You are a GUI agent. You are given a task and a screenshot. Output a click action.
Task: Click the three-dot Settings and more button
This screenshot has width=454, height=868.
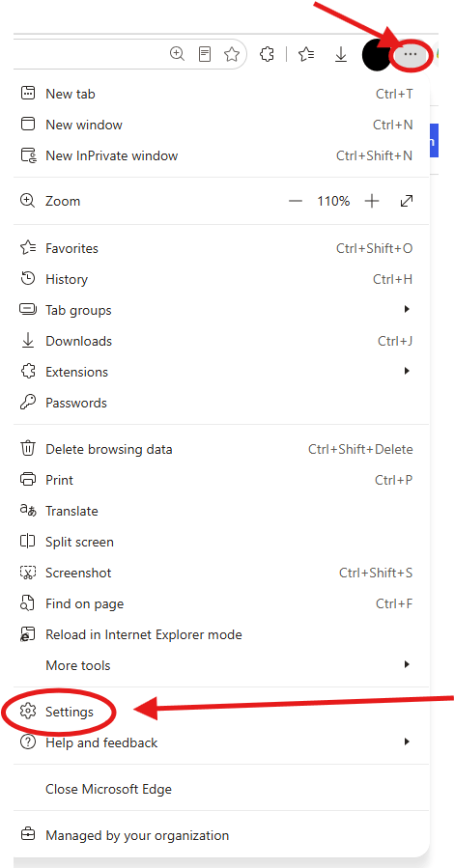point(411,54)
